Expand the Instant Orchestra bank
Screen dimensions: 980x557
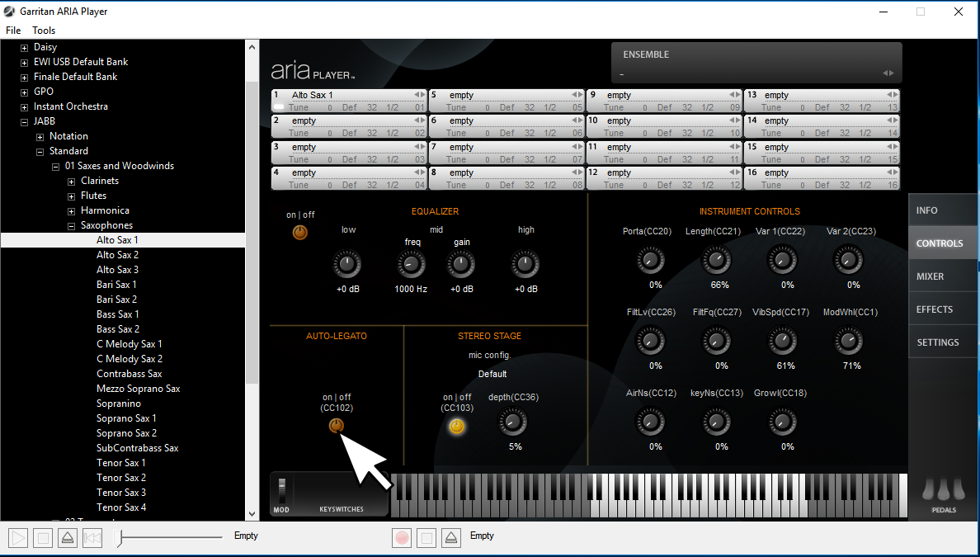point(24,107)
